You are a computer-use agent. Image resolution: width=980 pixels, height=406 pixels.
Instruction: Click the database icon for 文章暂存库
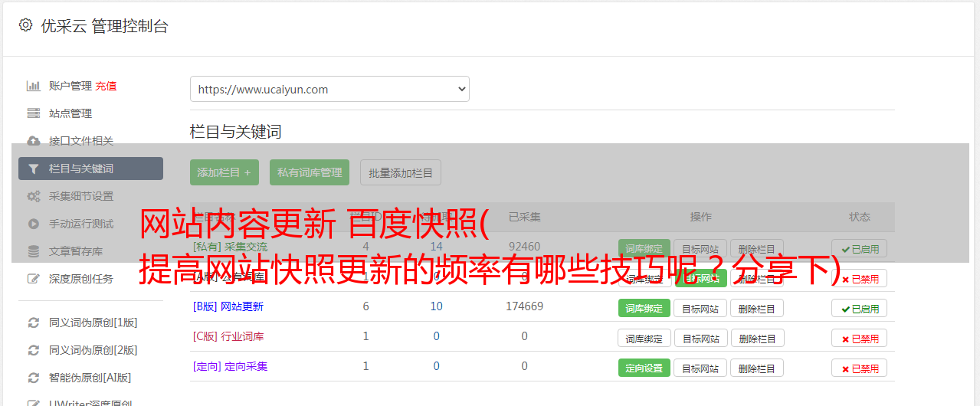click(34, 251)
